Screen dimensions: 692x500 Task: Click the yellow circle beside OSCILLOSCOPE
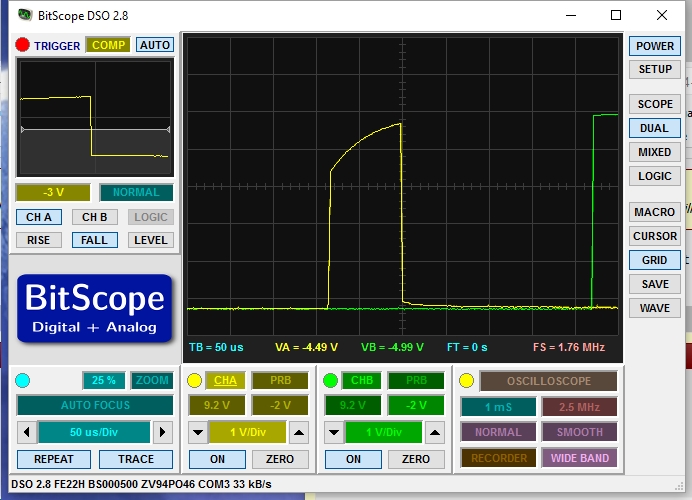[466, 381]
